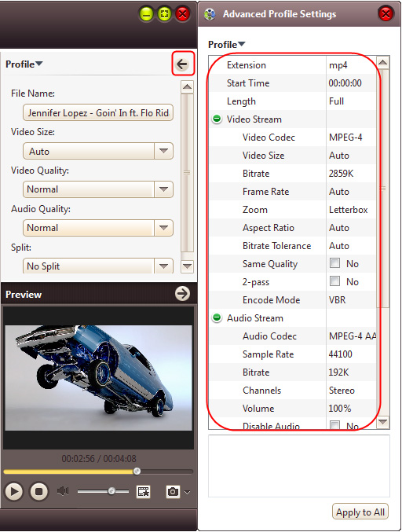This screenshot has width=402, height=532.
Task: Enable the 2-pass checkbox
Action: click(335, 281)
